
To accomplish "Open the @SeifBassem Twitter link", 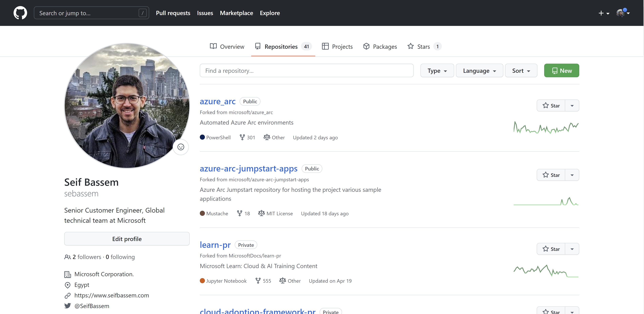I will [x=92, y=306].
